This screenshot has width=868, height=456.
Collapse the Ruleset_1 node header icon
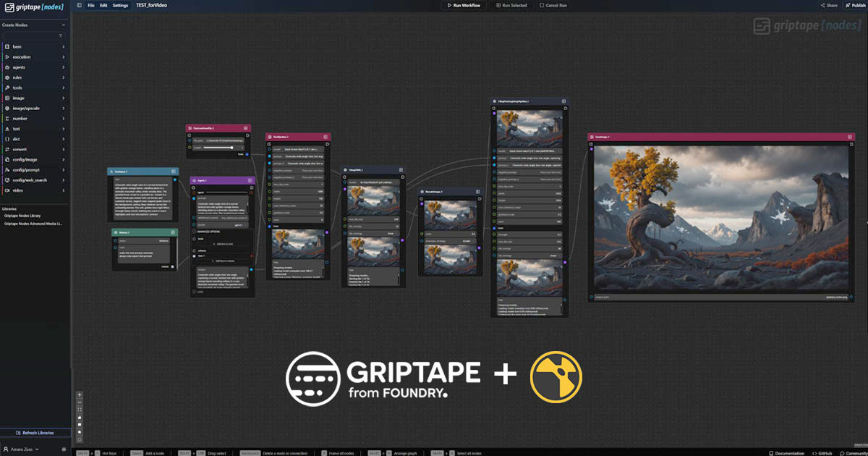(x=174, y=232)
